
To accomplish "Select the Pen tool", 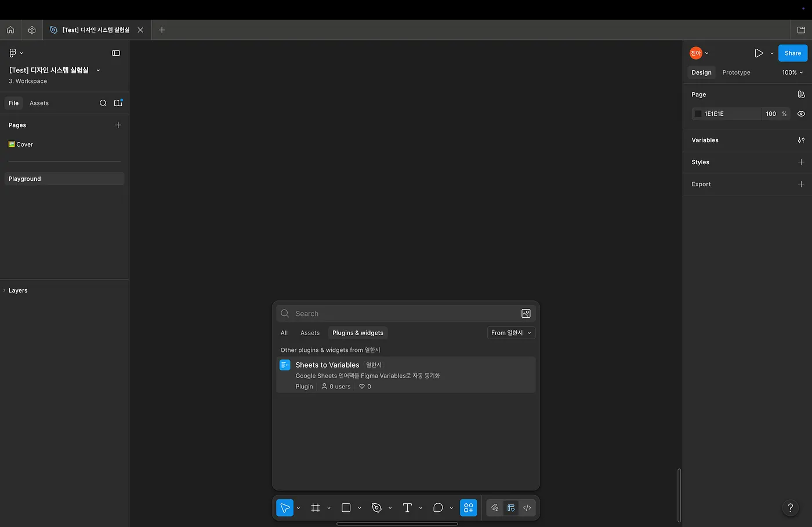I will (x=377, y=508).
